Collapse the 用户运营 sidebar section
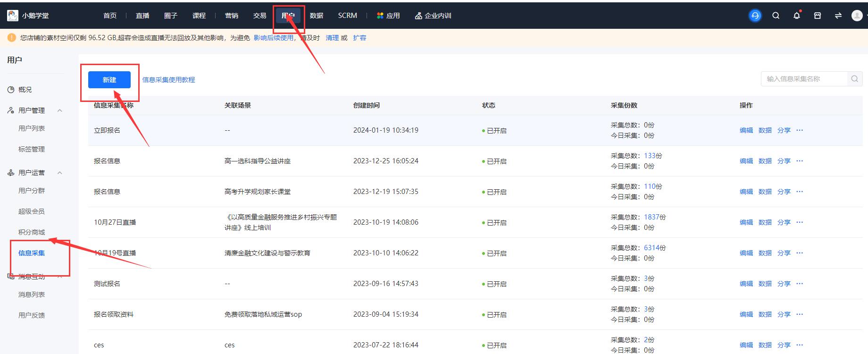868x354 pixels. pos(60,173)
